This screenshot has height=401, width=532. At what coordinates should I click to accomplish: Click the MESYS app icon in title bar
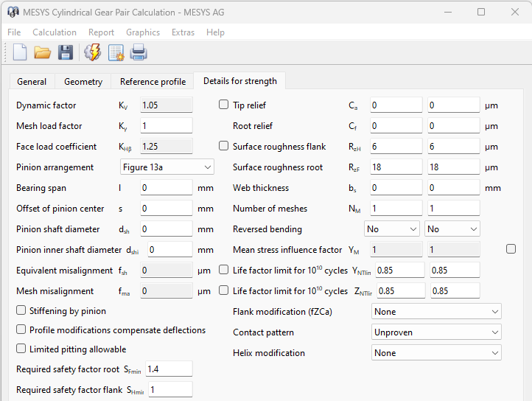(x=13, y=12)
